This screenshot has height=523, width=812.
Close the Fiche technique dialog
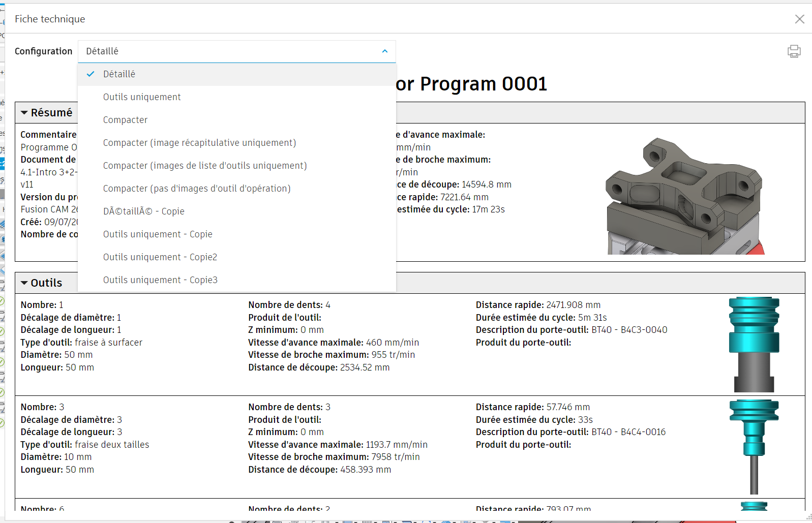(799, 19)
